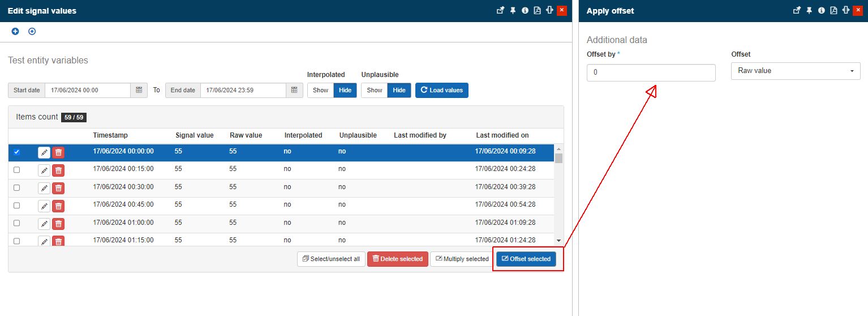Tick the checkbox for 01:00:00 row
Image resolution: width=868 pixels, height=316 pixels.
click(16, 223)
